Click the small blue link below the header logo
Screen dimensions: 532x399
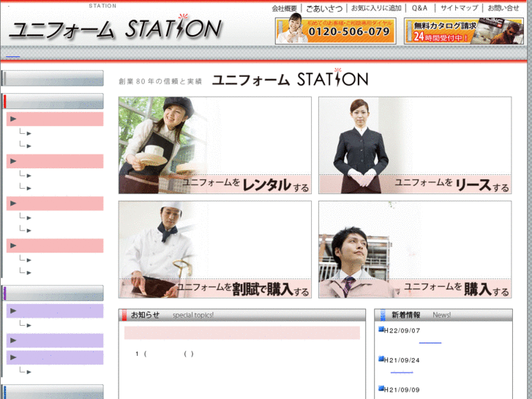coord(13,56)
